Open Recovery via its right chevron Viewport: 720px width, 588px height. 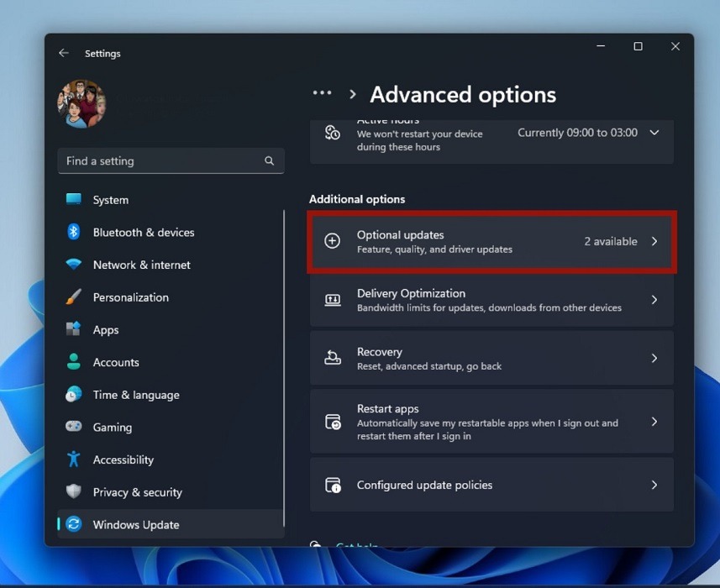tap(654, 358)
